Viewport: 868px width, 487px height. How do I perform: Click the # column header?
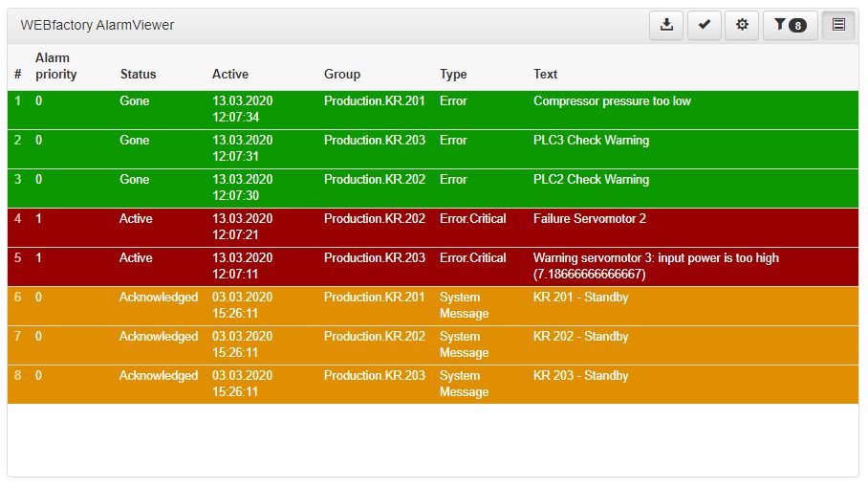coord(18,75)
